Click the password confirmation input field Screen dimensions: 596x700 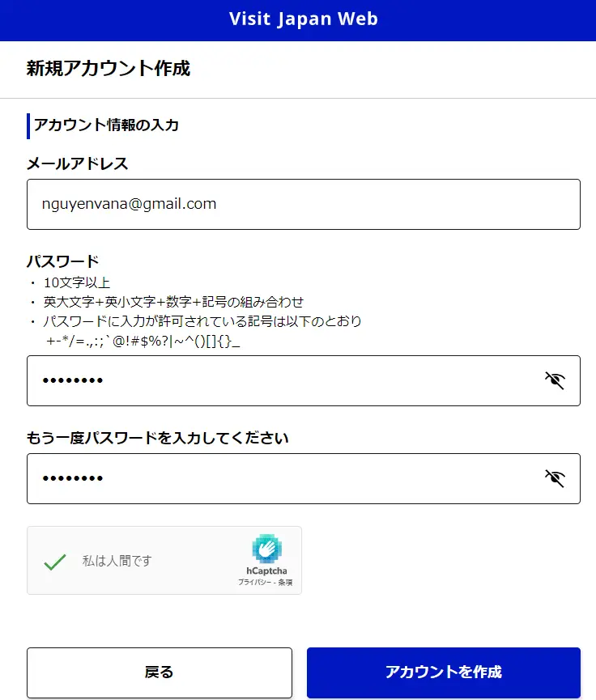click(283, 478)
